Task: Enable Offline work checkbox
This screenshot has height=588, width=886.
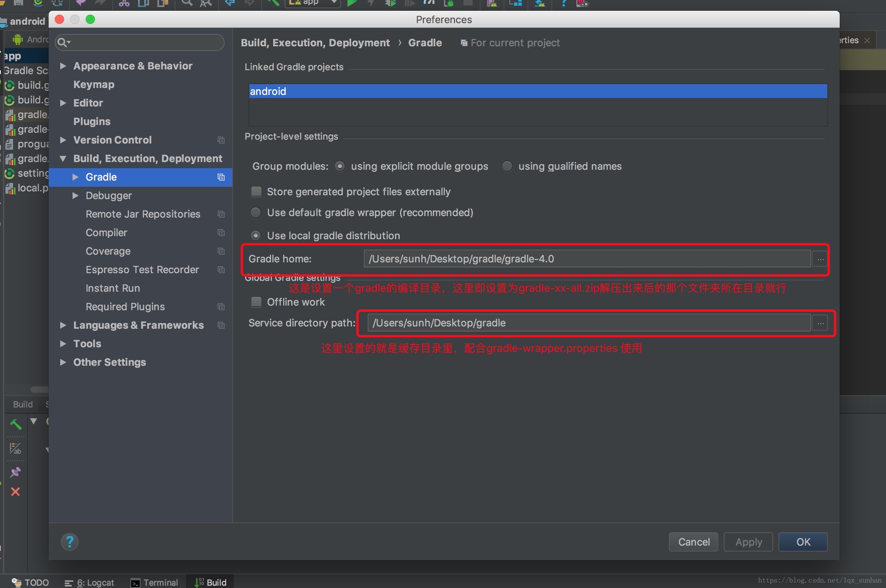Action: point(256,302)
